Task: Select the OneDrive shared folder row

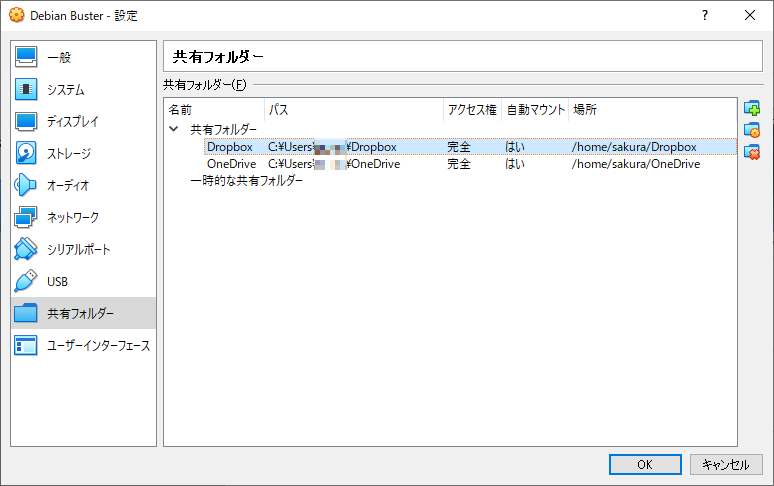Action: [x=231, y=164]
